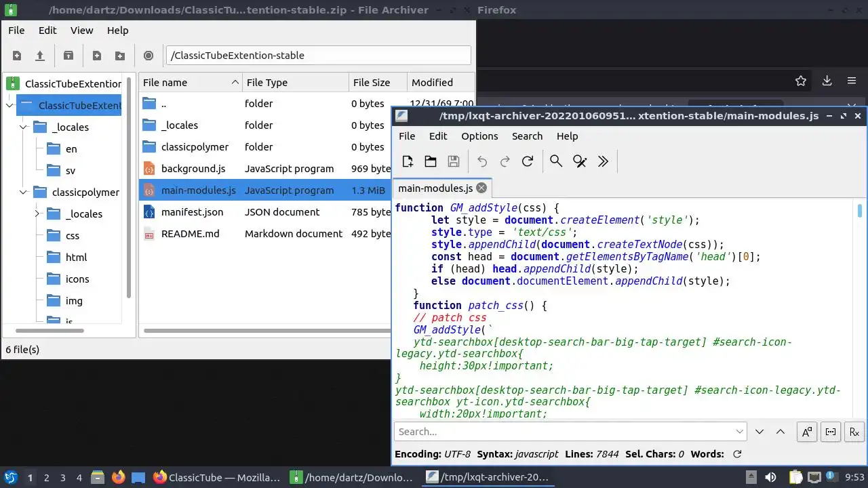Click the open file folder icon in text editor
Viewport: 868px width, 488px height.
click(x=431, y=161)
